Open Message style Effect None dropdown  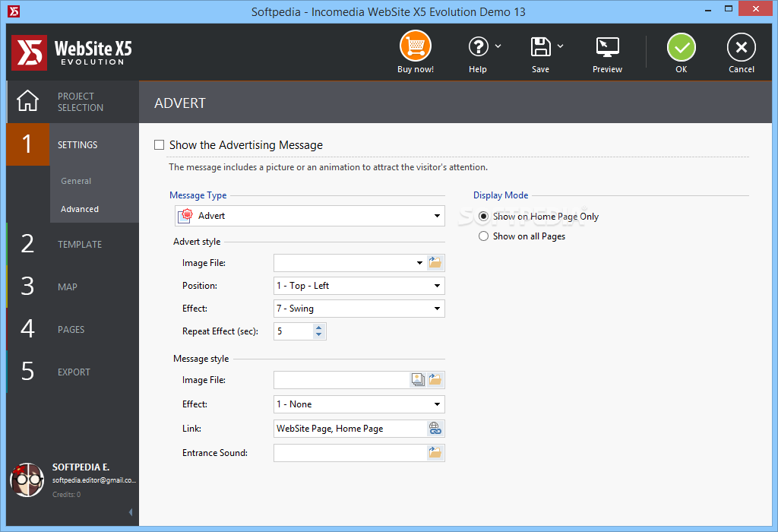359,404
